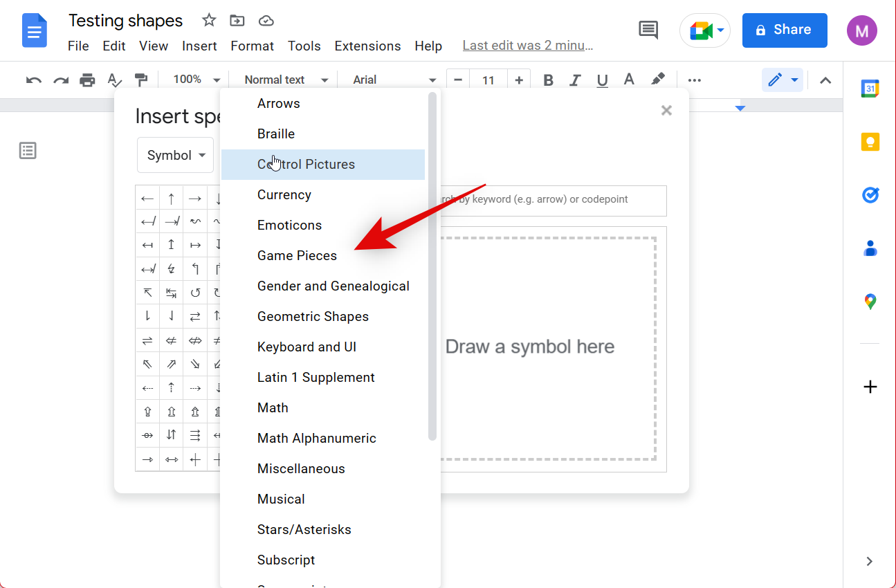Screen dimensions: 896x588
Task: Open Google Calendar side panel
Action: 870,89
